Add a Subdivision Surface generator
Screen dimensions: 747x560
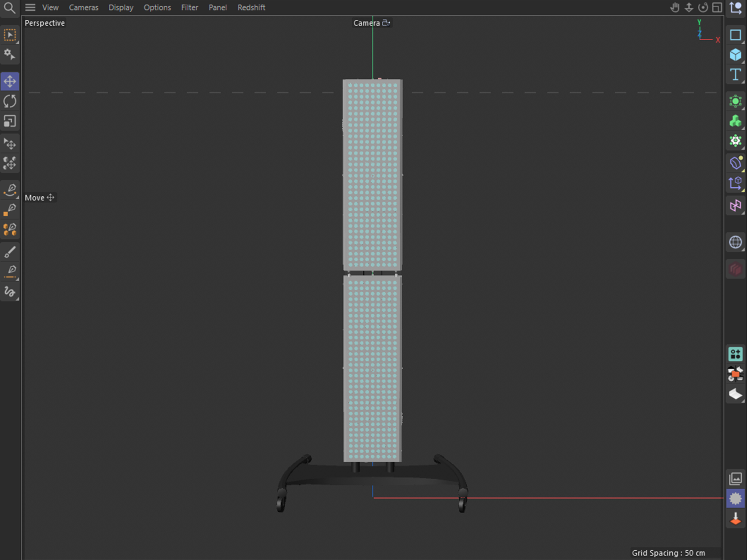735,101
